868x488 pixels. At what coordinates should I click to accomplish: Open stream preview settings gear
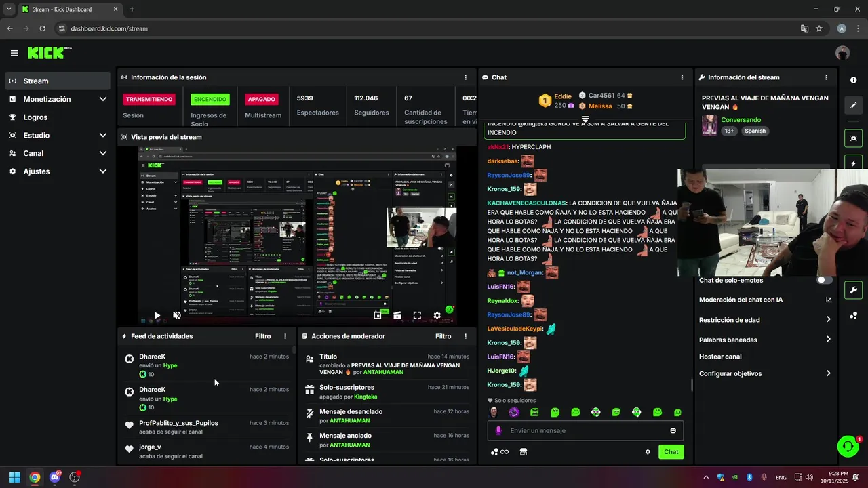[x=437, y=315]
